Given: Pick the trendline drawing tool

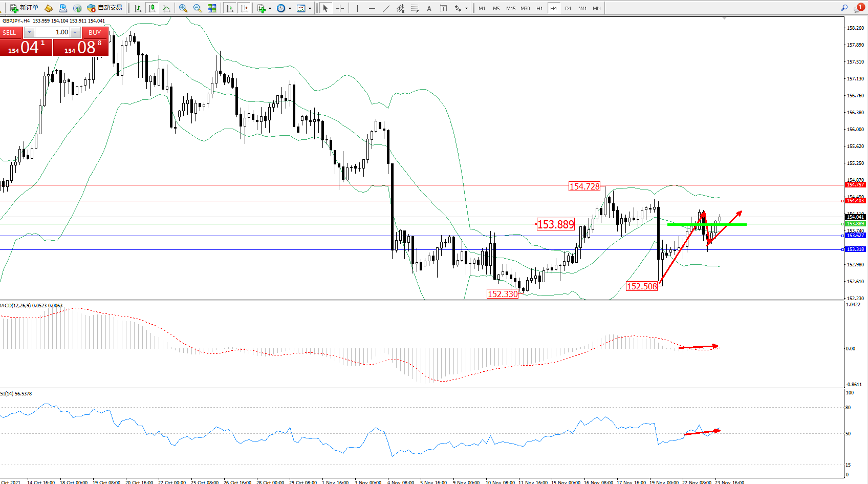Looking at the screenshot, I should point(386,8).
